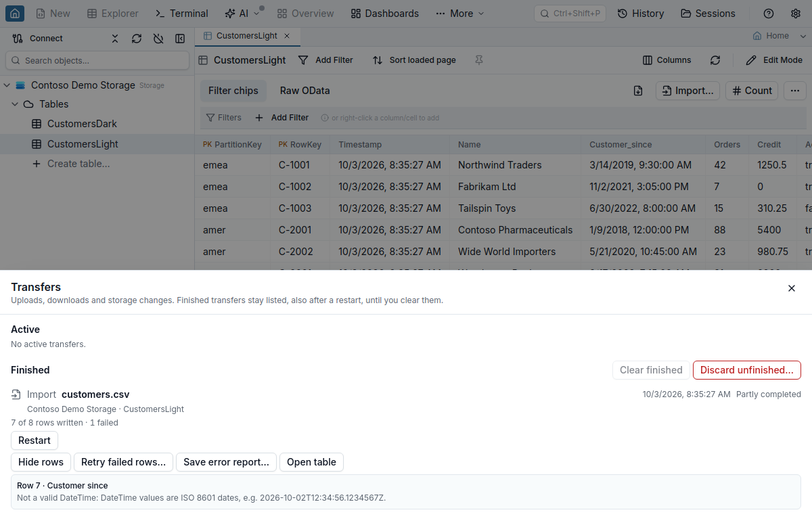This screenshot has height=523, width=812.
Task: Open the Columns chooser
Action: point(667,60)
